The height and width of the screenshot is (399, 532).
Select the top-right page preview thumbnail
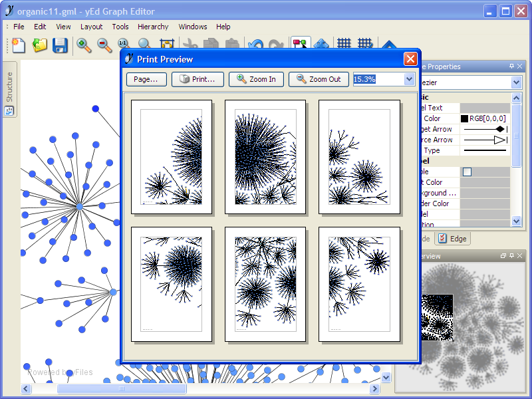[359, 157]
